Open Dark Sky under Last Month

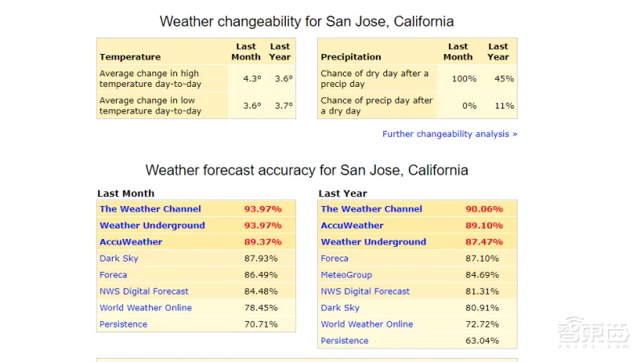coord(118,258)
